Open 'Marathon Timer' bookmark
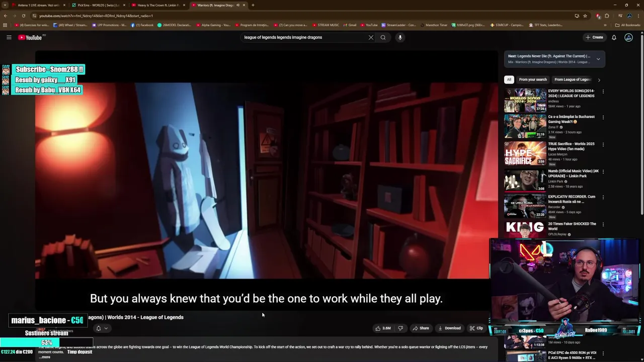The image size is (644, 362). click(434, 25)
